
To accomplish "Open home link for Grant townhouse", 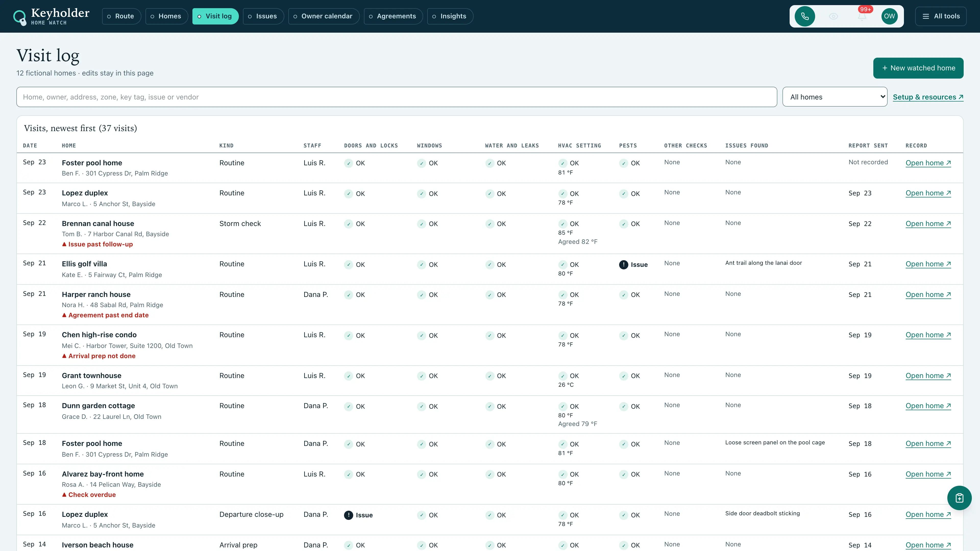I will pyautogui.click(x=928, y=376).
